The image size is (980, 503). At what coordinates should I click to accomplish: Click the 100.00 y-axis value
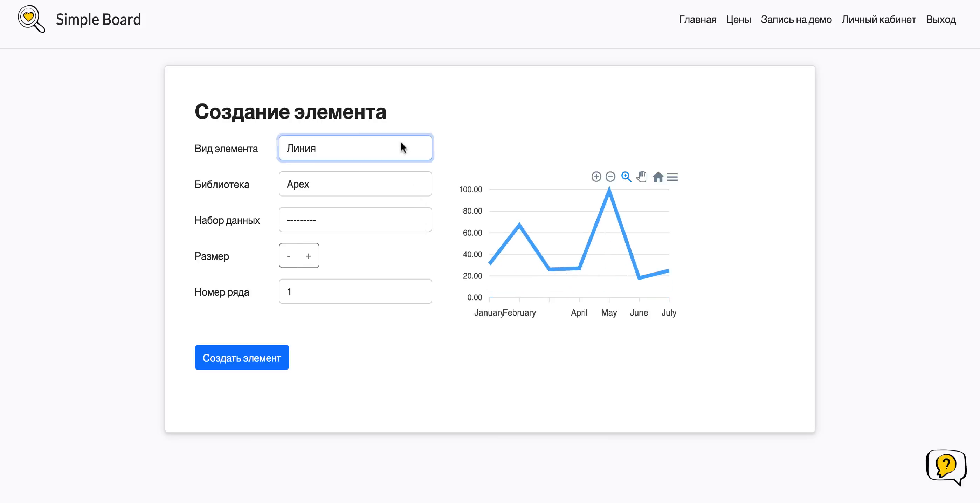(x=471, y=190)
